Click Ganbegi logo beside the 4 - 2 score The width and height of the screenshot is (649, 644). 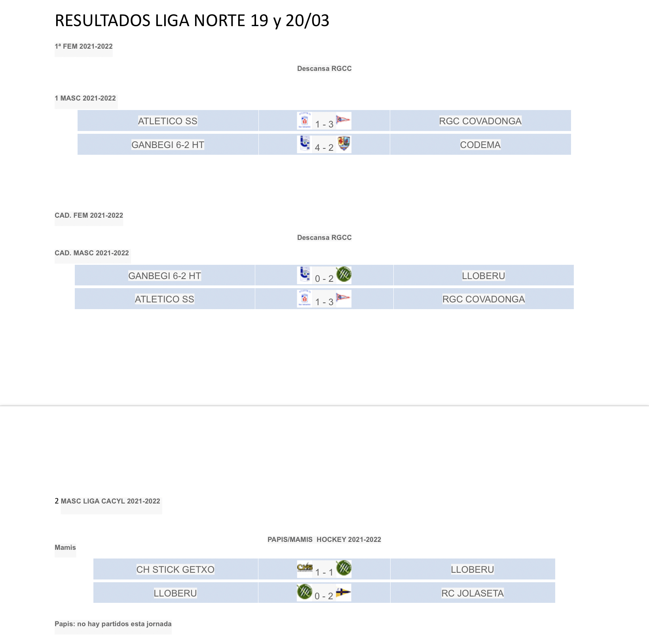click(304, 143)
